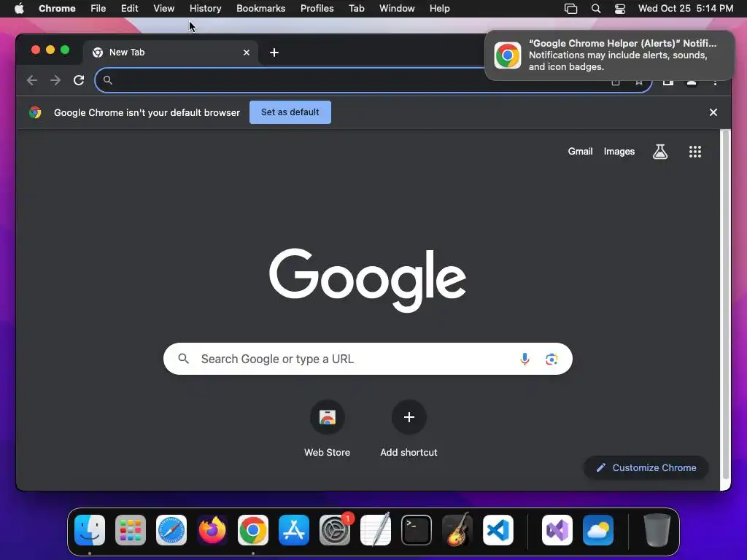
Task: Launch Safari from the dock
Action: [x=171, y=530]
